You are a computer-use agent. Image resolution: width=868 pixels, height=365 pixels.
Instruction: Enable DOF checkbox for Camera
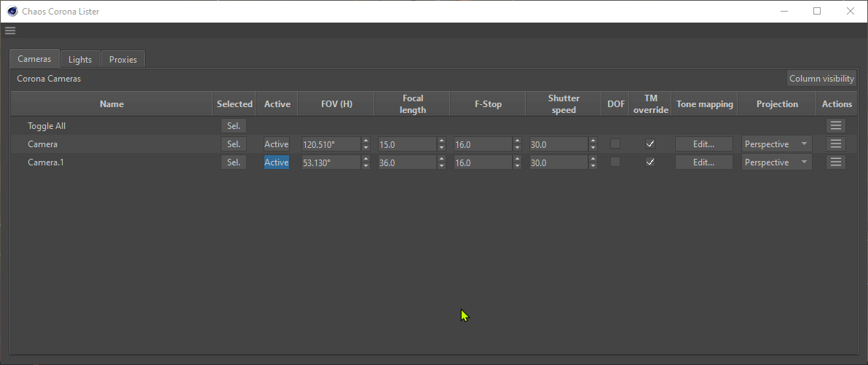tap(615, 144)
